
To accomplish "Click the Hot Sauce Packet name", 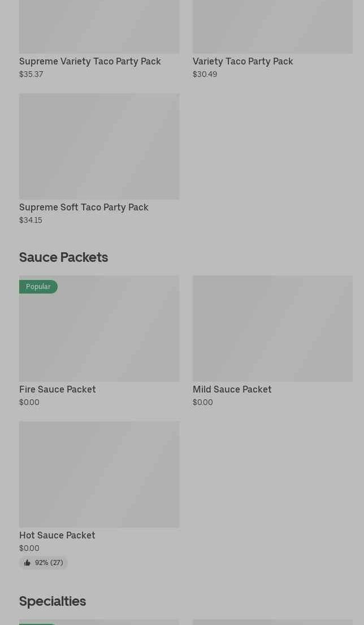I will pyautogui.click(x=57, y=535).
